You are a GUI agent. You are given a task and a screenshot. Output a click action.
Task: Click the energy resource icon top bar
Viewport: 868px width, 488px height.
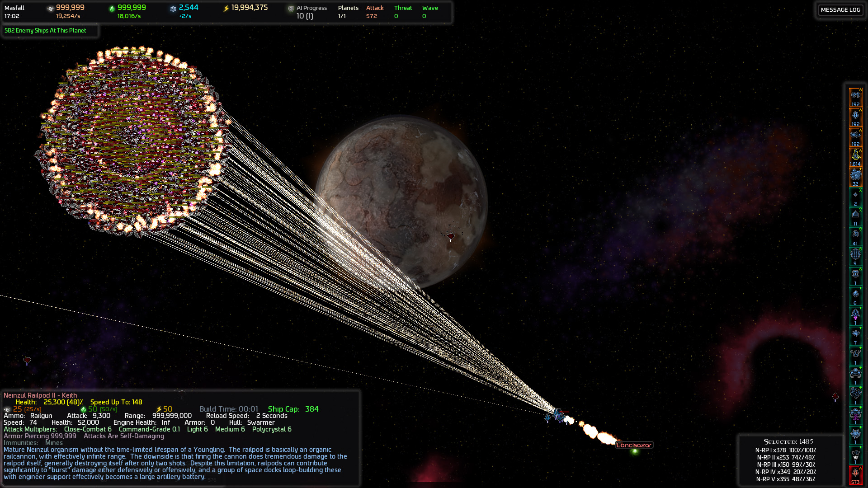(225, 8)
